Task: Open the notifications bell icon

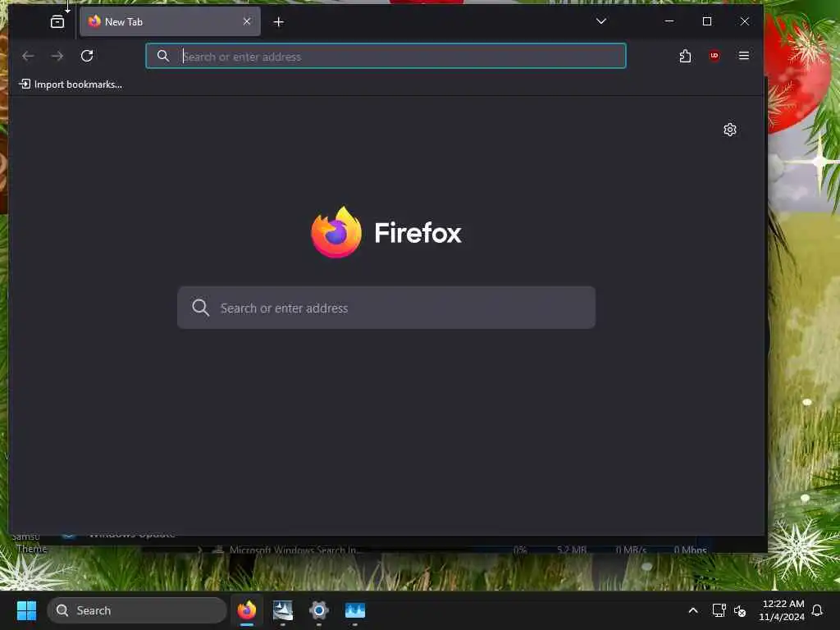Action: (x=817, y=610)
